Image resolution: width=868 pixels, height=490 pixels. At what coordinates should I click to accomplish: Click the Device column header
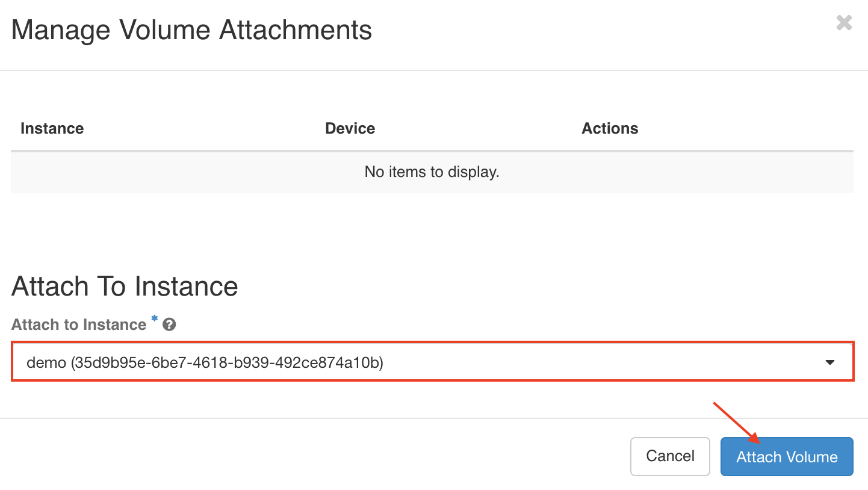pyautogui.click(x=350, y=128)
